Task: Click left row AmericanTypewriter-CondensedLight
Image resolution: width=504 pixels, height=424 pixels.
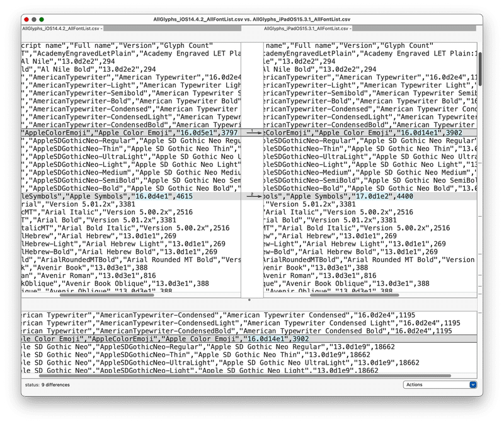Action: click(x=131, y=117)
